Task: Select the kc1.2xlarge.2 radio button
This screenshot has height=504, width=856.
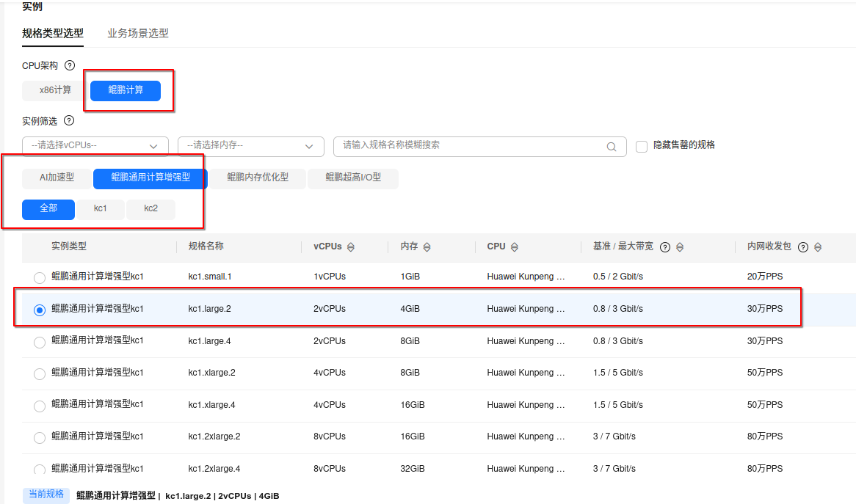Action: click(40, 437)
